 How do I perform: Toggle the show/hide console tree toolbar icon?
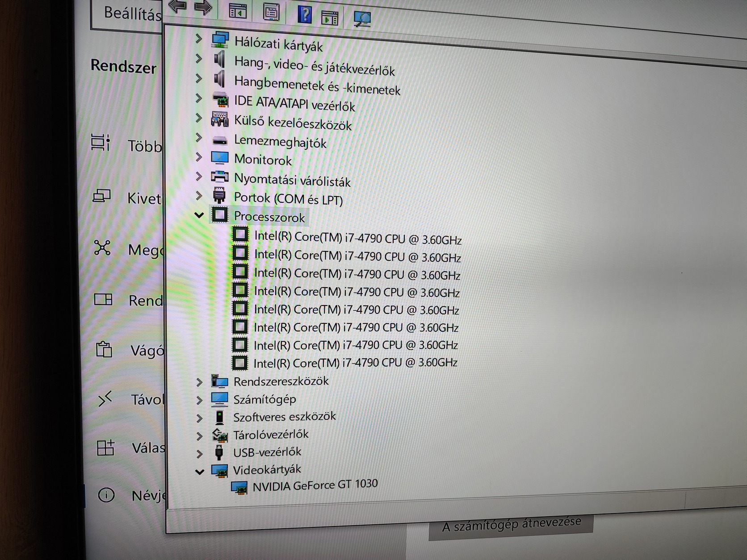[238, 10]
